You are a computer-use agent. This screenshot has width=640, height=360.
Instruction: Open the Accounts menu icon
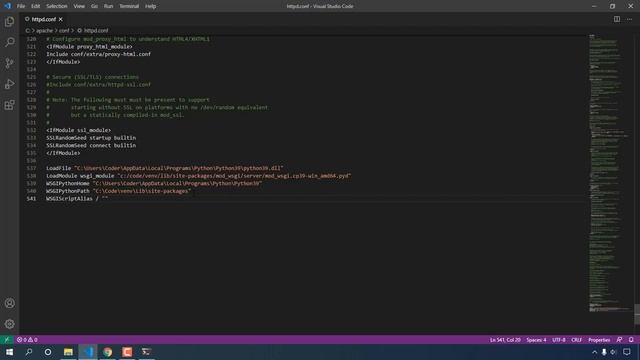point(9,303)
